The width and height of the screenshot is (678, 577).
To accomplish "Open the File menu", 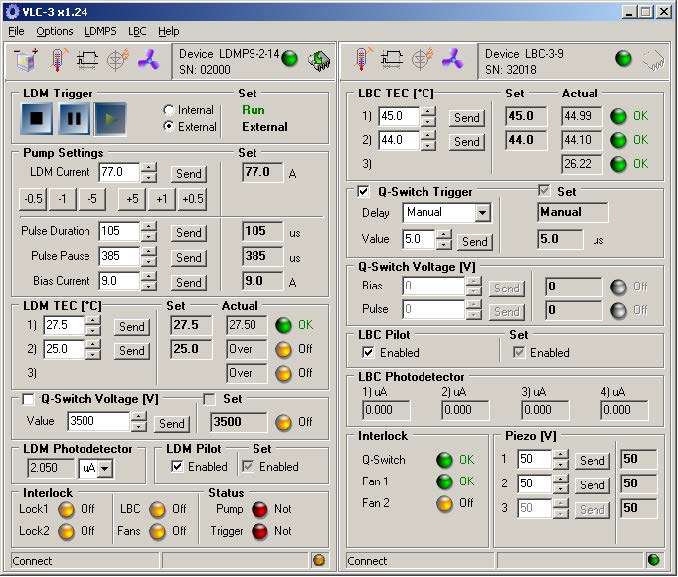I will point(16,31).
